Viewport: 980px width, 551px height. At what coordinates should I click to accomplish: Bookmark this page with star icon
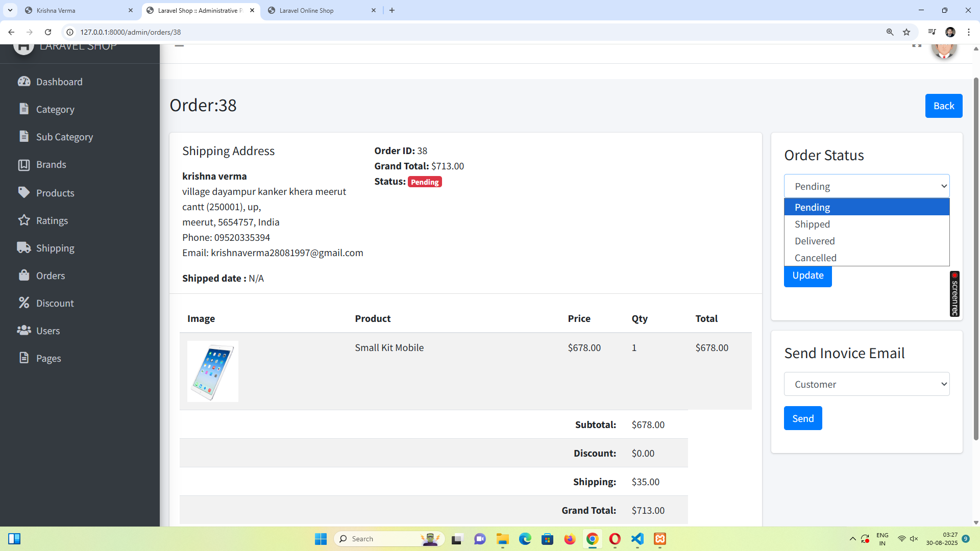point(906,32)
